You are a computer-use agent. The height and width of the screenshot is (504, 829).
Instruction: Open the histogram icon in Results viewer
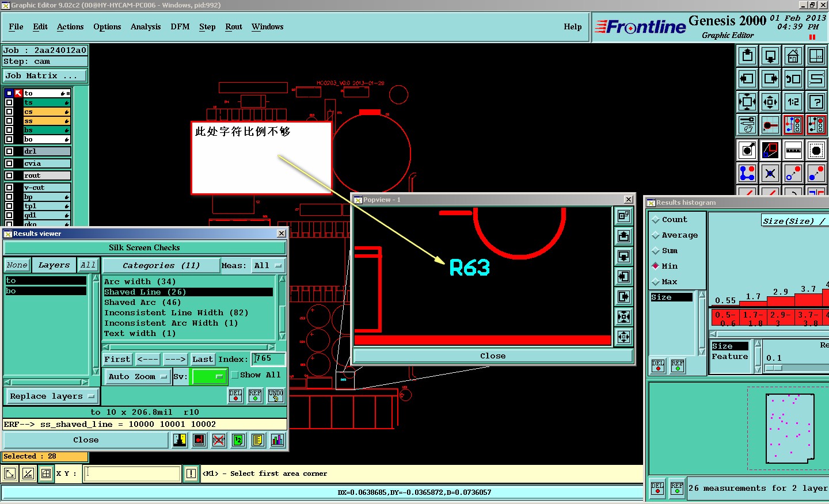[277, 440]
